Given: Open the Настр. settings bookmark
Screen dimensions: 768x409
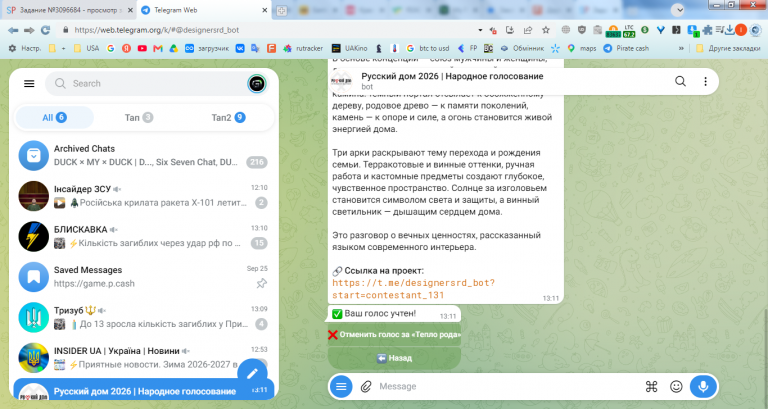Looking at the screenshot, I should pos(25,48).
